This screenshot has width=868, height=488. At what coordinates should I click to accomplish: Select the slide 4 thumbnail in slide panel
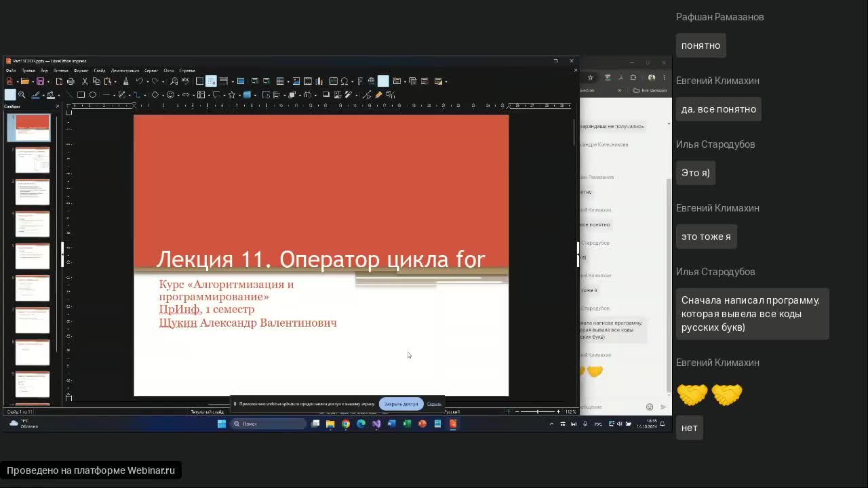[x=33, y=224]
